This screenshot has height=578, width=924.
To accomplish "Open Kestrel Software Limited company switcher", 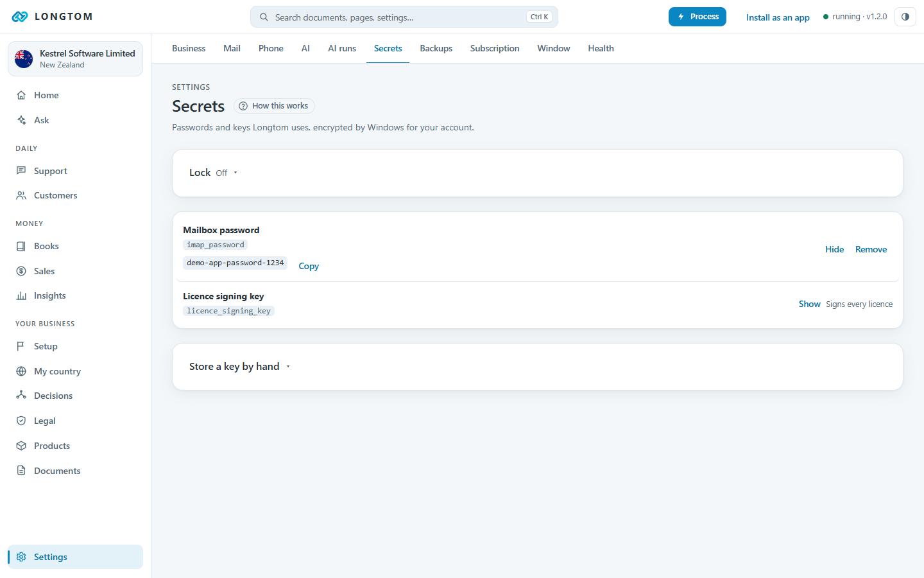I will (x=75, y=59).
